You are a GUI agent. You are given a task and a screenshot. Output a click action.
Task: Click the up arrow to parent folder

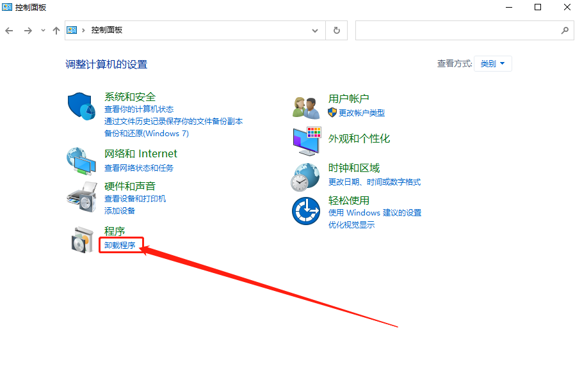(56, 29)
